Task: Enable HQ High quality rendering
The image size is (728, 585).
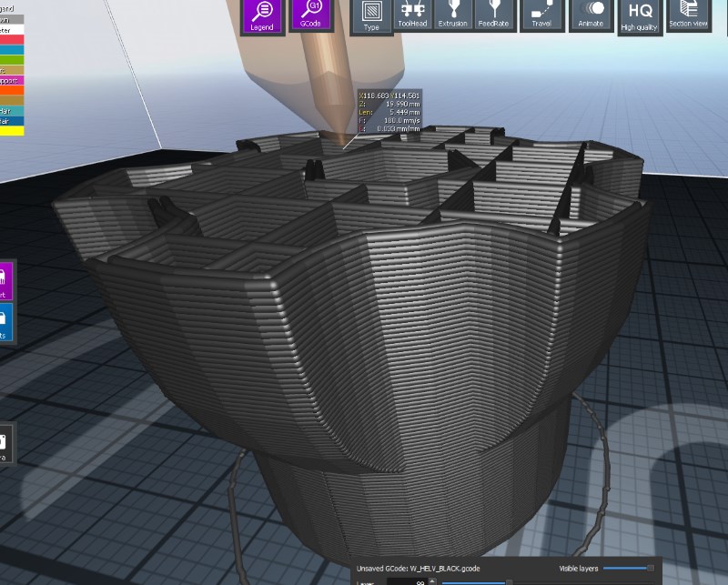Action: coord(639,16)
